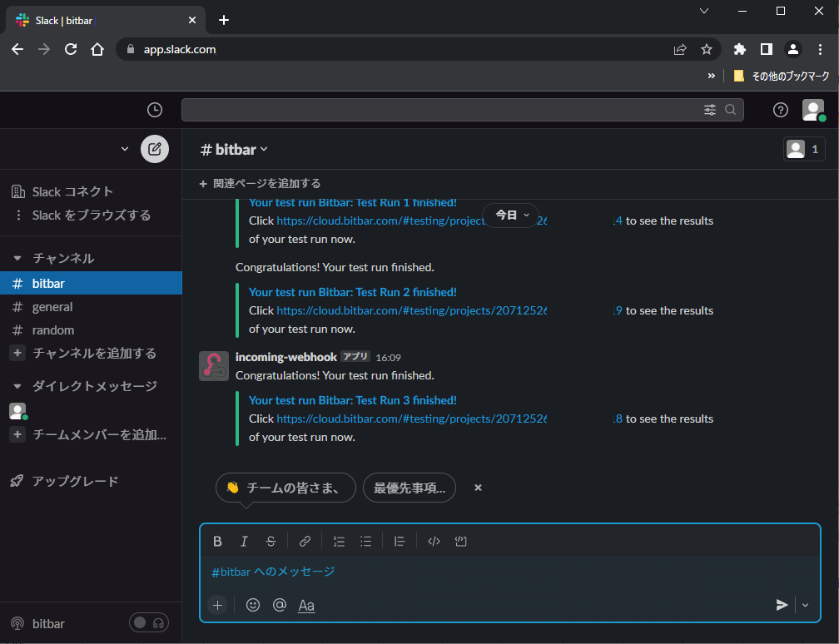Start an ordered list
839x644 pixels.
pyautogui.click(x=340, y=542)
